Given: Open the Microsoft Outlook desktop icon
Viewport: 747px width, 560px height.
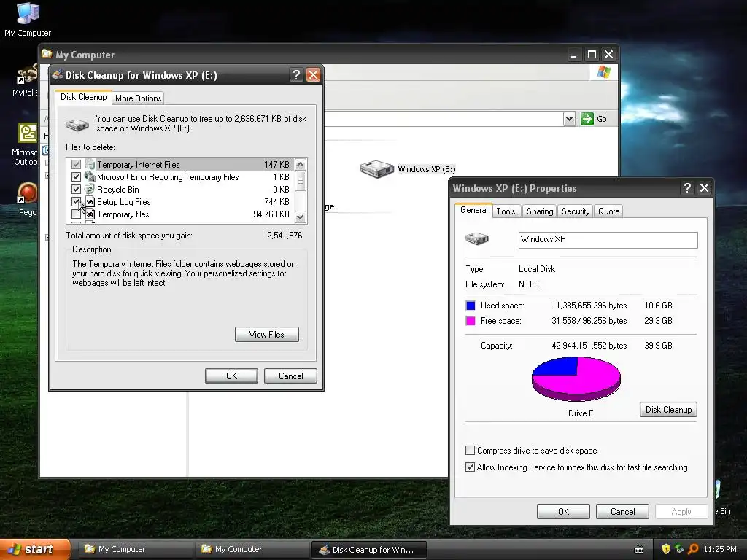Looking at the screenshot, I should coord(28,133).
